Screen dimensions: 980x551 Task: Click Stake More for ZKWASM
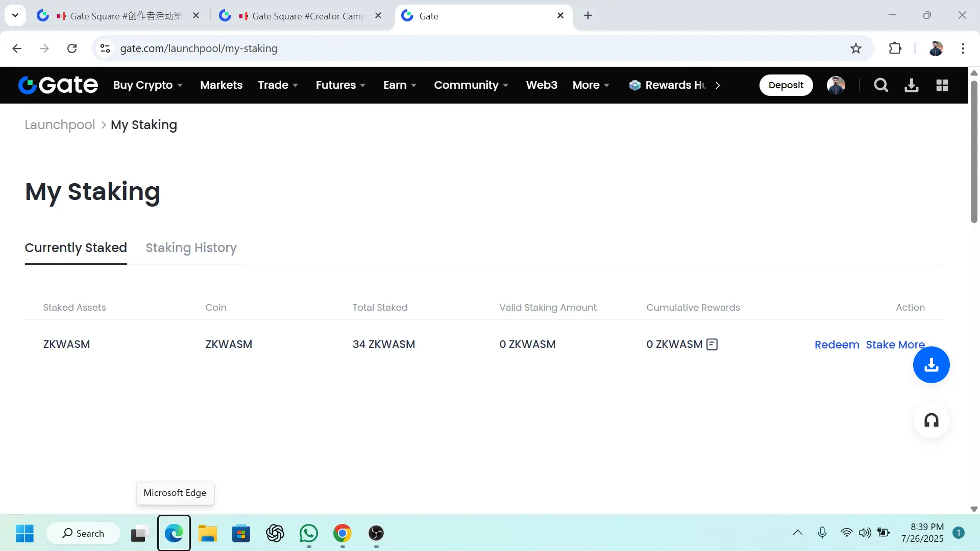pyautogui.click(x=895, y=345)
